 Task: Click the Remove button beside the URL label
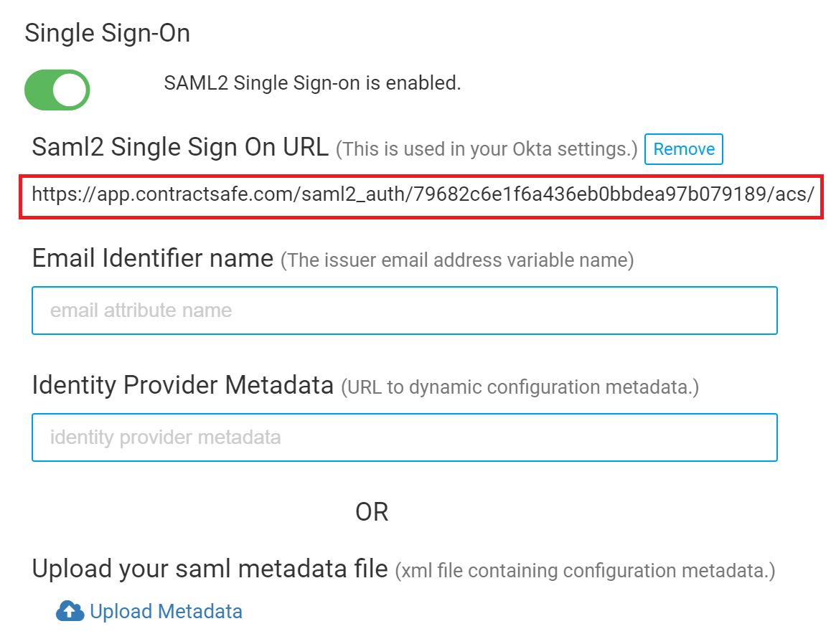pyautogui.click(x=684, y=149)
